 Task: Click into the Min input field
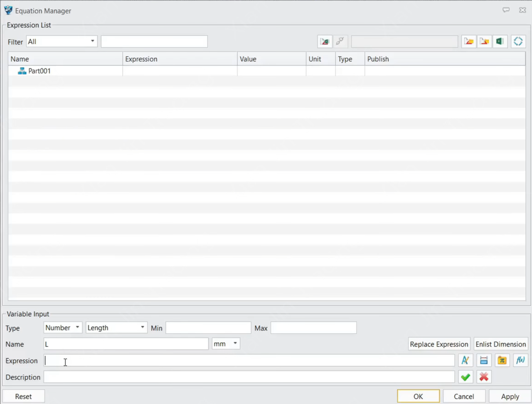(x=208, y=328)
